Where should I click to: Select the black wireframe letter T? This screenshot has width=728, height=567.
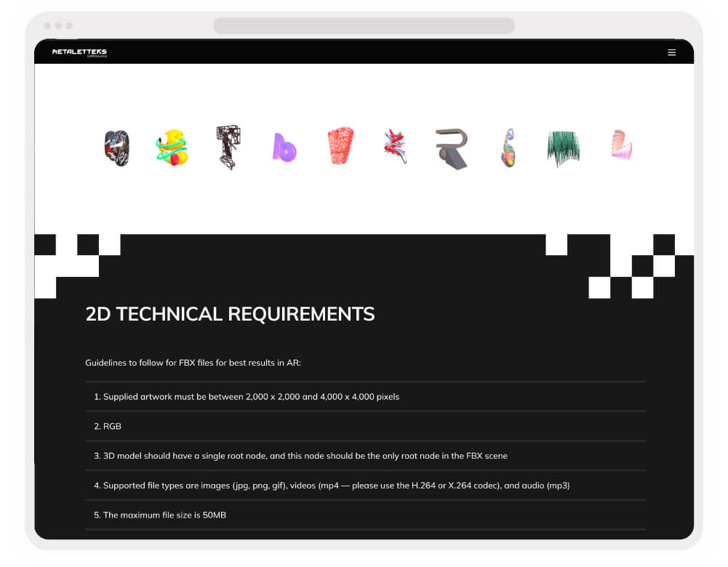228,147
